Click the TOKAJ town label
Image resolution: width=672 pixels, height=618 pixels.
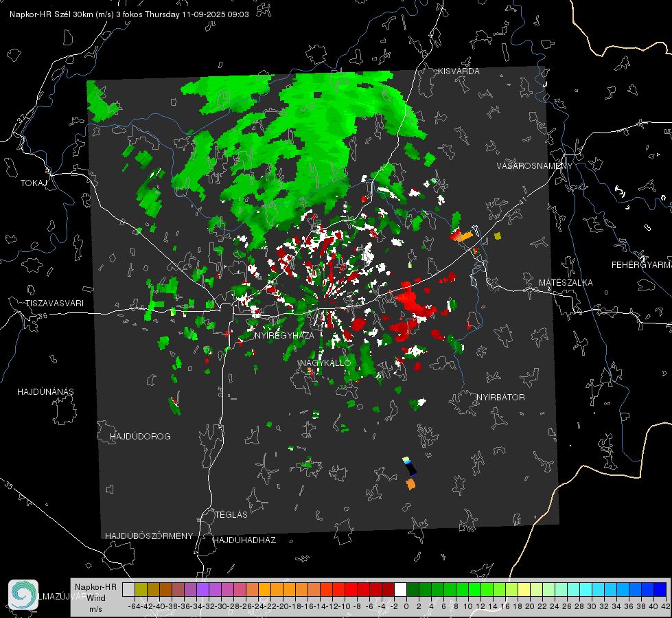pos(34,183)
